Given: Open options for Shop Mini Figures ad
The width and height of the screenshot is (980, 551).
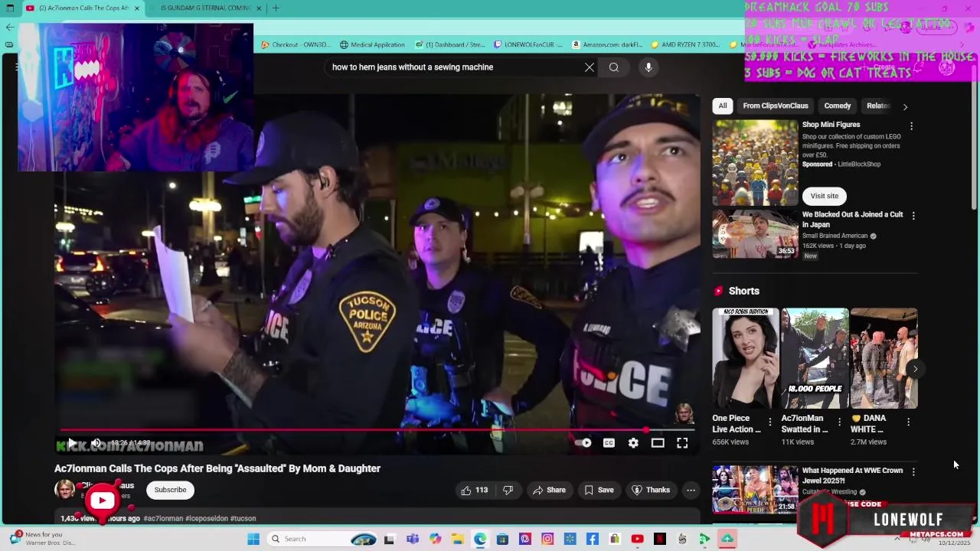Looking at the screenshot, I should 911,126.
